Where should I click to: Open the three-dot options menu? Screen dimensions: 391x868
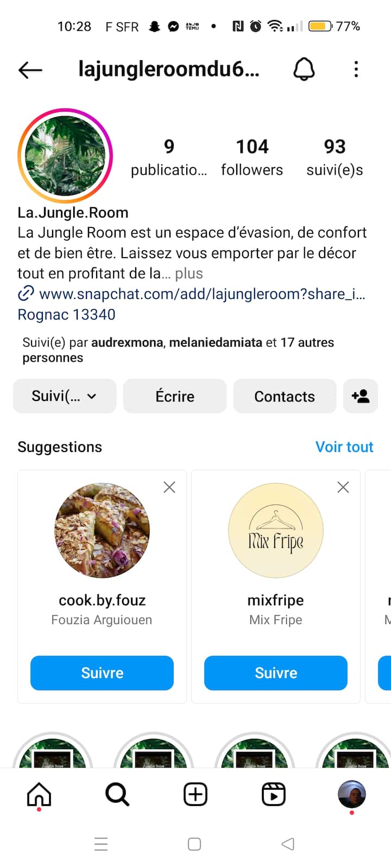tap(356, 69)
